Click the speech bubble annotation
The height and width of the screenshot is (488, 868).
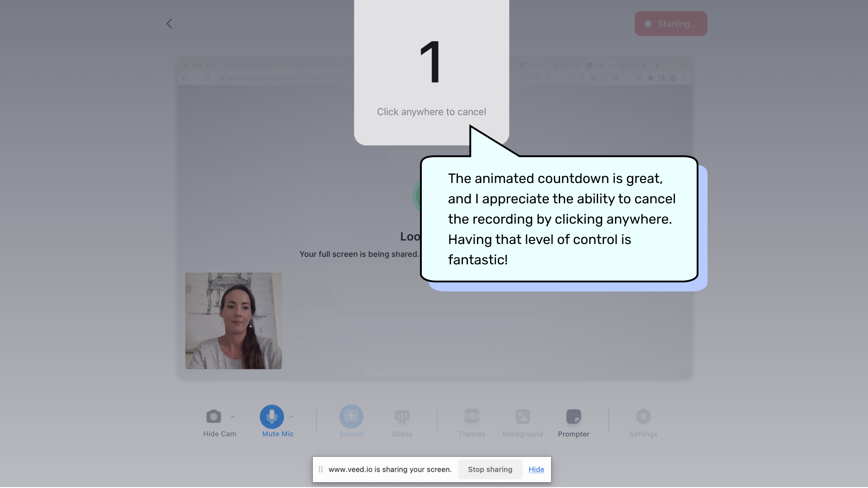point(559,219)
